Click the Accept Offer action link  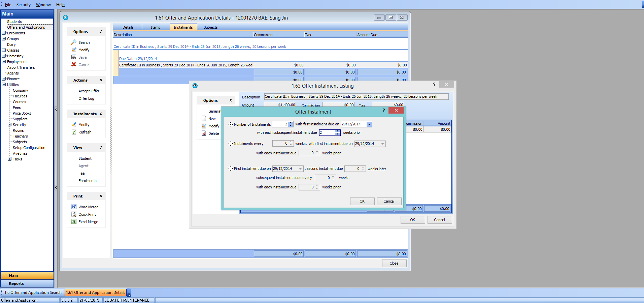(89, 91)
